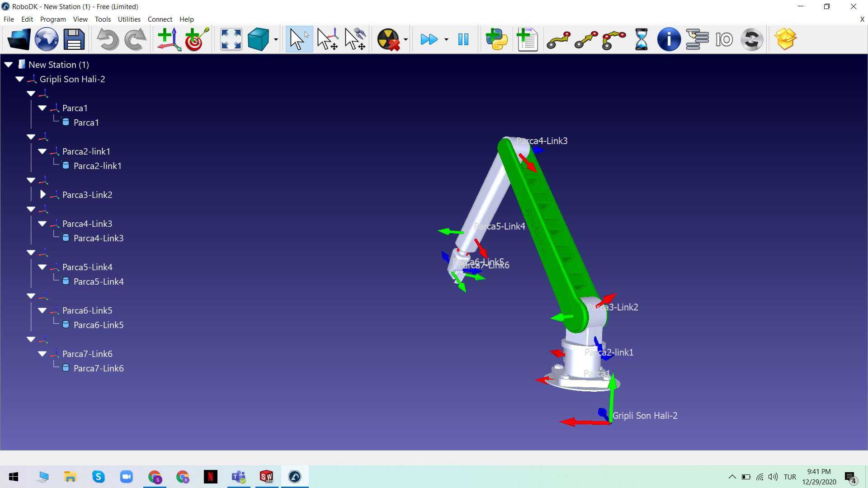Collapse the Gripli Son Hali-2 node
Image resolution: width=868 pixels, height=488 pixels.
[x=19, y=79]
